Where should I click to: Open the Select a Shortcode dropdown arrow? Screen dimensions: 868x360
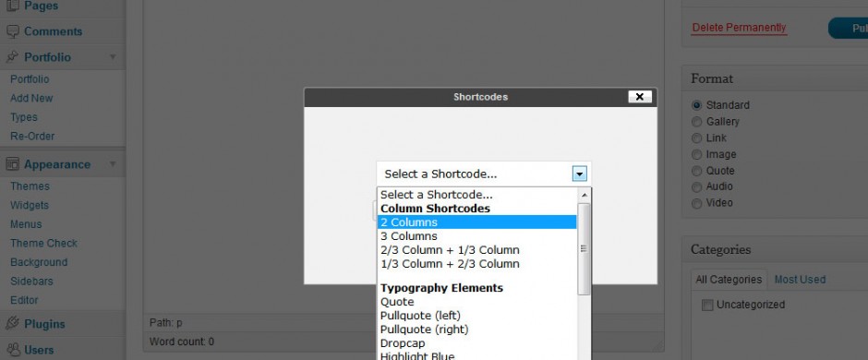pos(579,174)
